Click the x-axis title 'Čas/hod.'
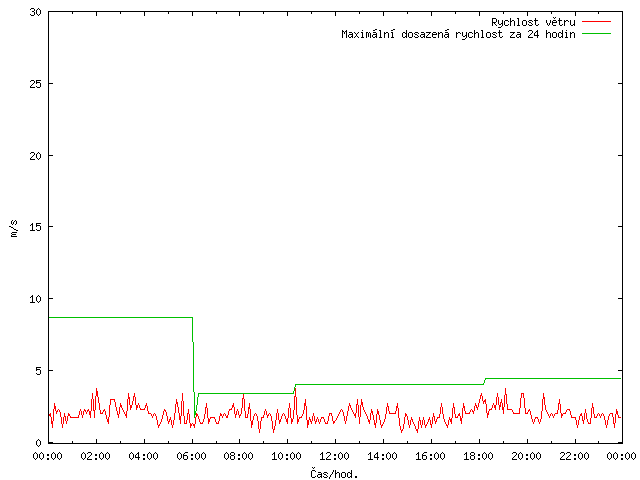This screenshot has width=640, height=480. click(334, 474)
